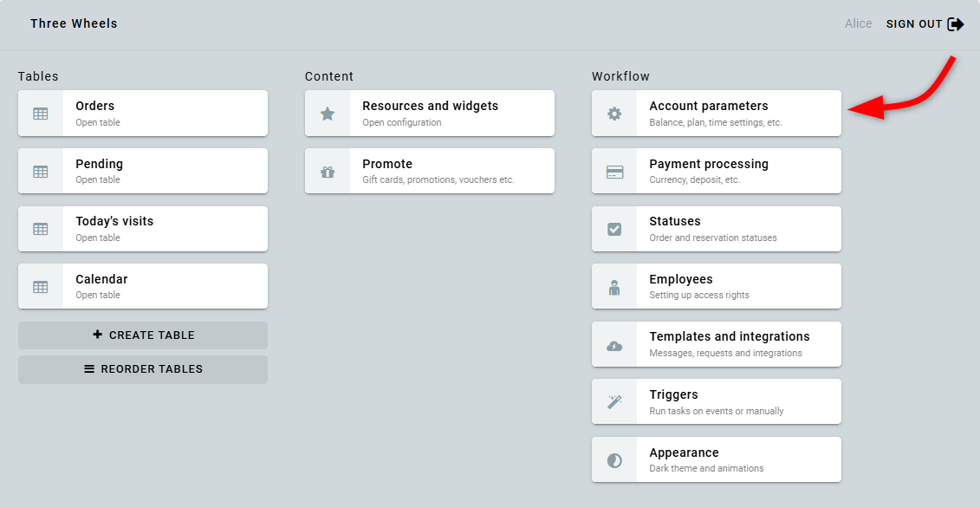This screenshot has height=508, width=980.
Task: Open the Calendar table
Action: pos(143,286)
